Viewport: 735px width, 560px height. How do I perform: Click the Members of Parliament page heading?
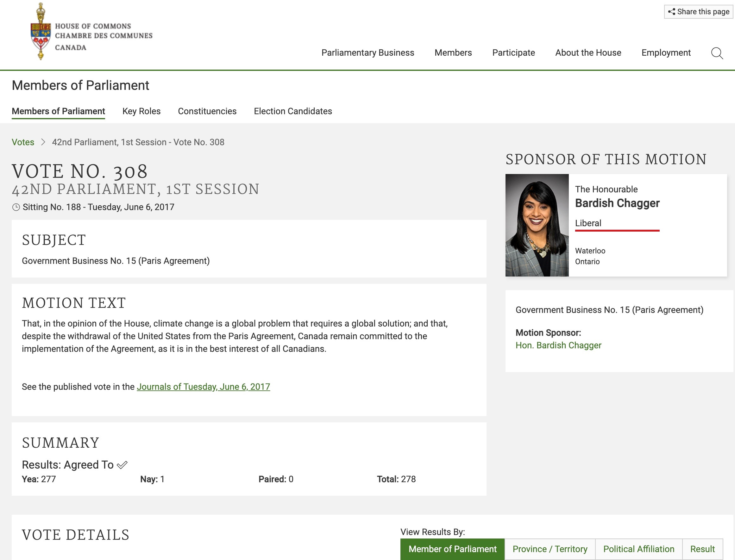click(x=80, y=85)
